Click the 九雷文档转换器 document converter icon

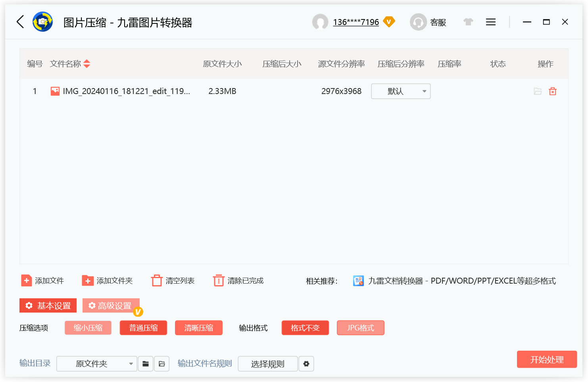pyautogui.click(x=358, y=281)
